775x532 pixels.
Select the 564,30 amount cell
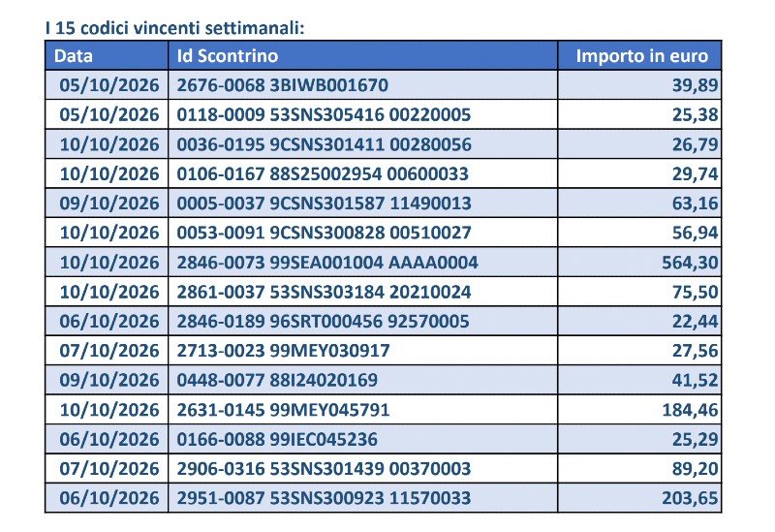tap(639, 262)
